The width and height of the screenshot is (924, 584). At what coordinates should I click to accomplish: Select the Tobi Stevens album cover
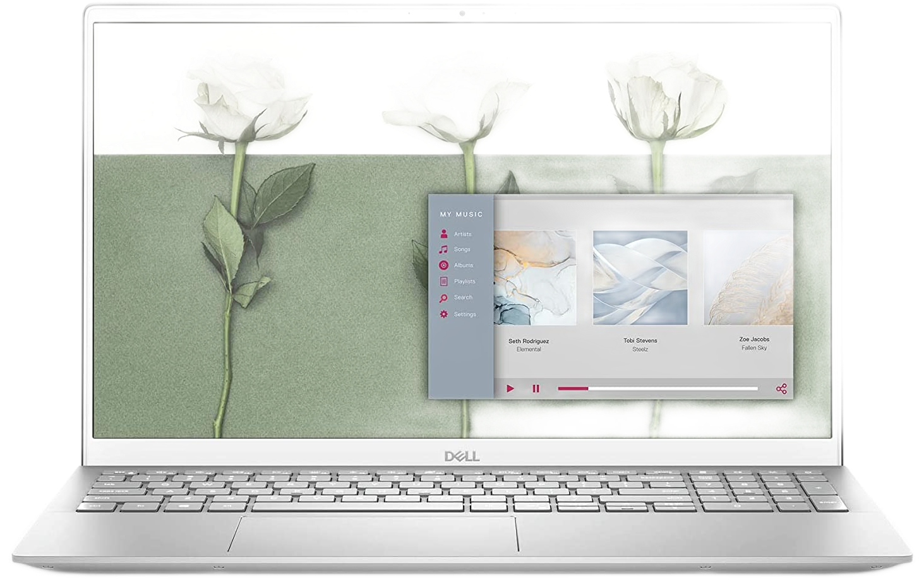coord(640,278)
